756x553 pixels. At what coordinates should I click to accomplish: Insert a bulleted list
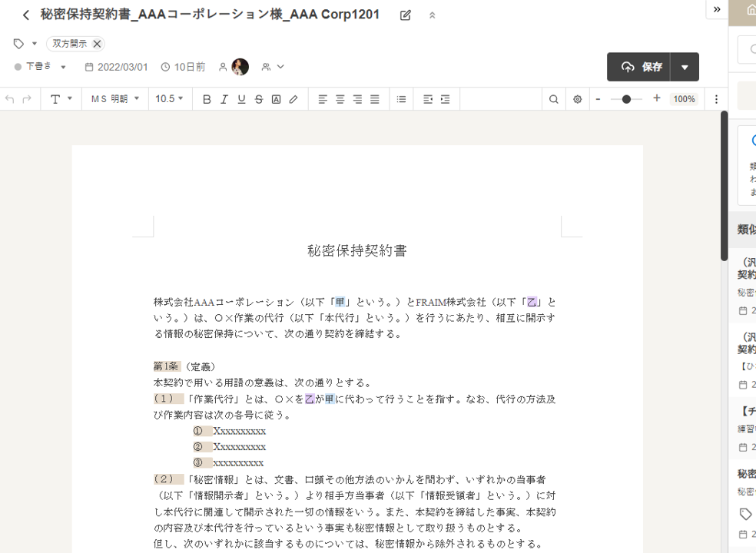tap(401, 99)
